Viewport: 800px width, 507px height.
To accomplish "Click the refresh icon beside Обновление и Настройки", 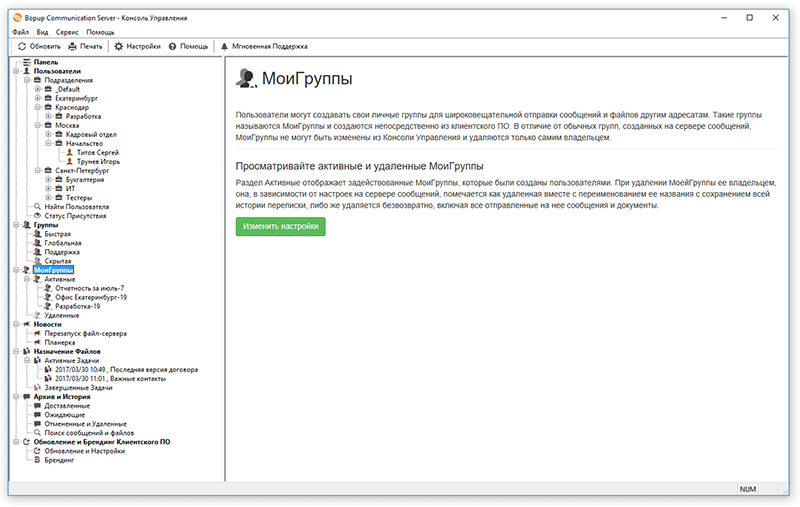I will pyautogui.click(x=37, y=451).
